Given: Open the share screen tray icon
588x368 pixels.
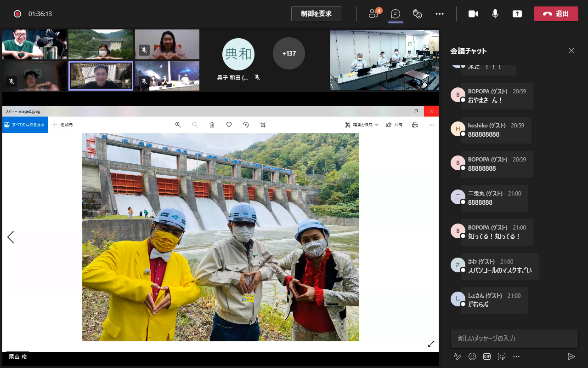Looking at the screenshot, I should pyautogui.click(x=517, y=14).
